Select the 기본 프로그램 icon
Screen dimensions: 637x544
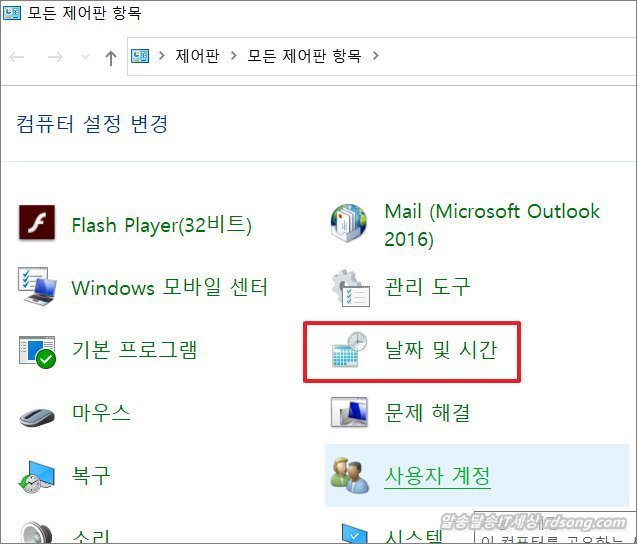coord(37,349)
